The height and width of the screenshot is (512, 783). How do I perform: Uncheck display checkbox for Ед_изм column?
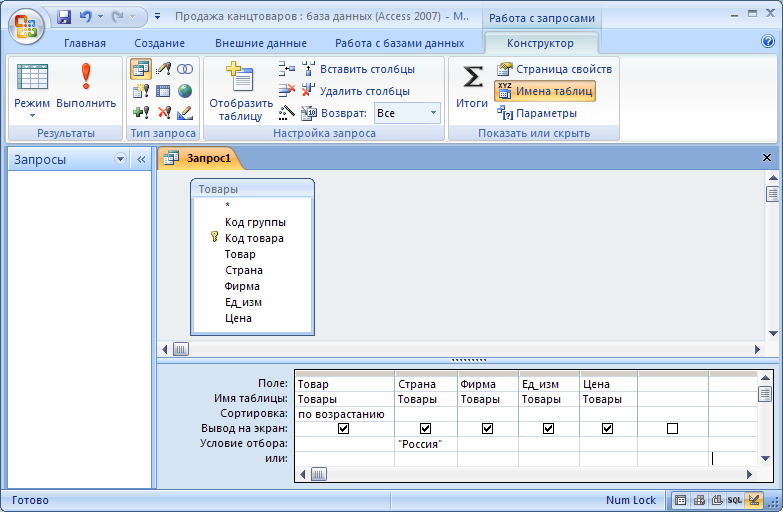coord(548,429)
